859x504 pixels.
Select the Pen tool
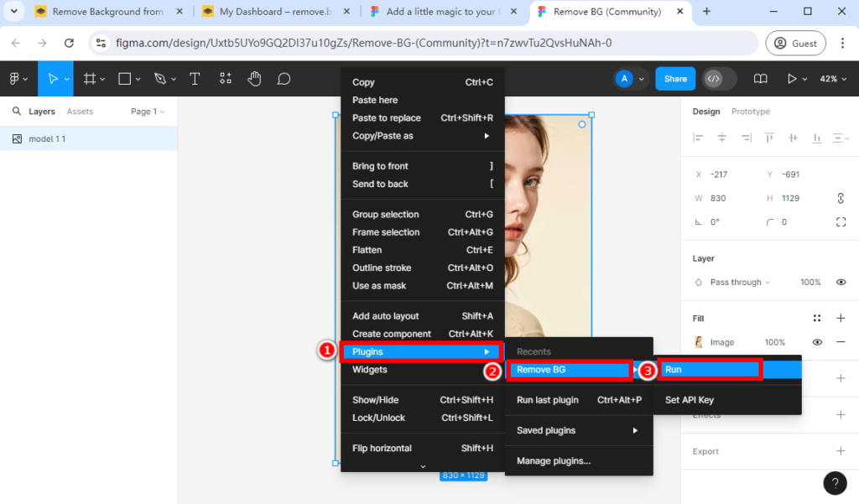click(x=159, y=78)
